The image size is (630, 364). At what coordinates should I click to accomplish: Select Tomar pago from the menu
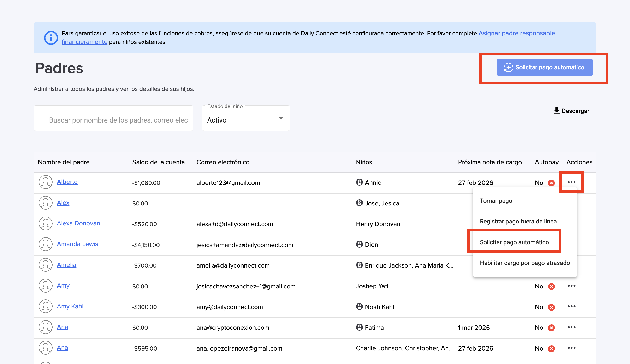496,201
